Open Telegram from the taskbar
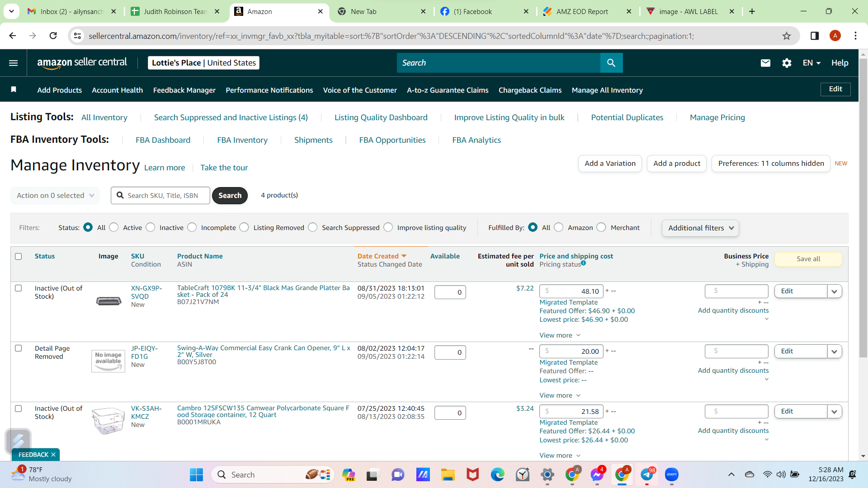Image resolution: width=868 pixels, height=488 pixels. pyautogui.click(x=647, y=474)
